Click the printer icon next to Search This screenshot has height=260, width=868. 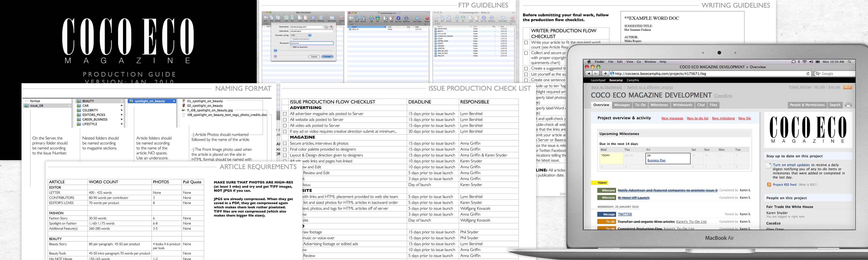[848, 105]
